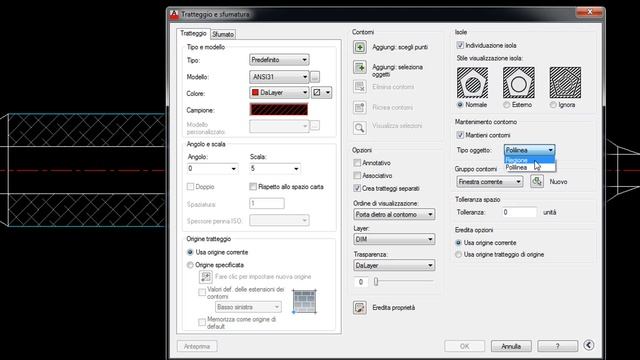Click the set new origin icon
The width and height of the screenshot is (640, 360).
[205, 277]
